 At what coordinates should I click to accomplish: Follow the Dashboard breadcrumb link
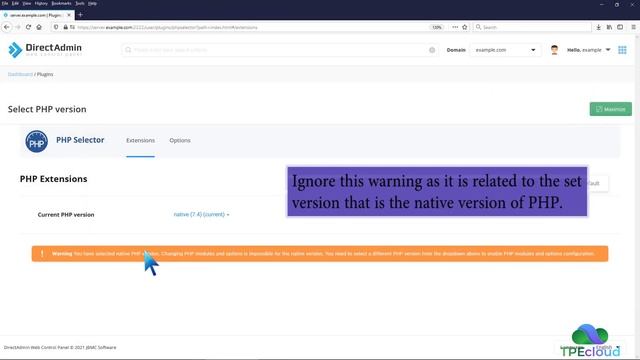coord(20,74)
